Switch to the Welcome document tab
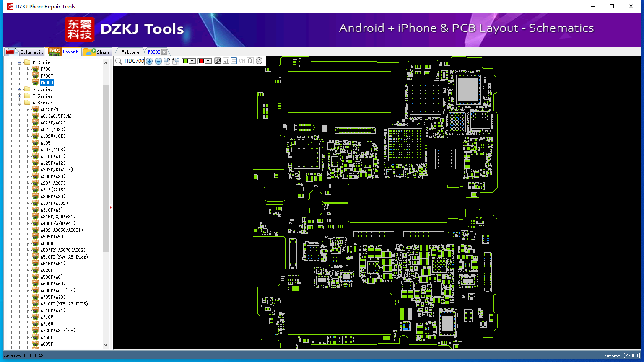 tap(130, 52)
